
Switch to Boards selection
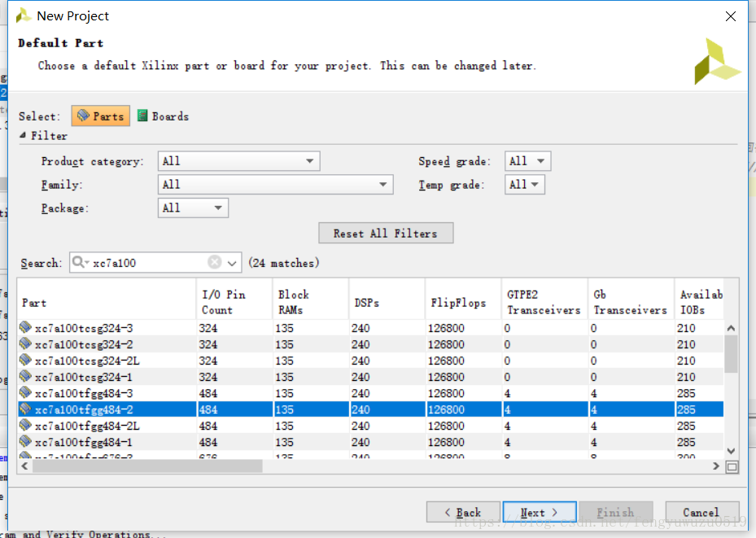[x=163, y=116]
